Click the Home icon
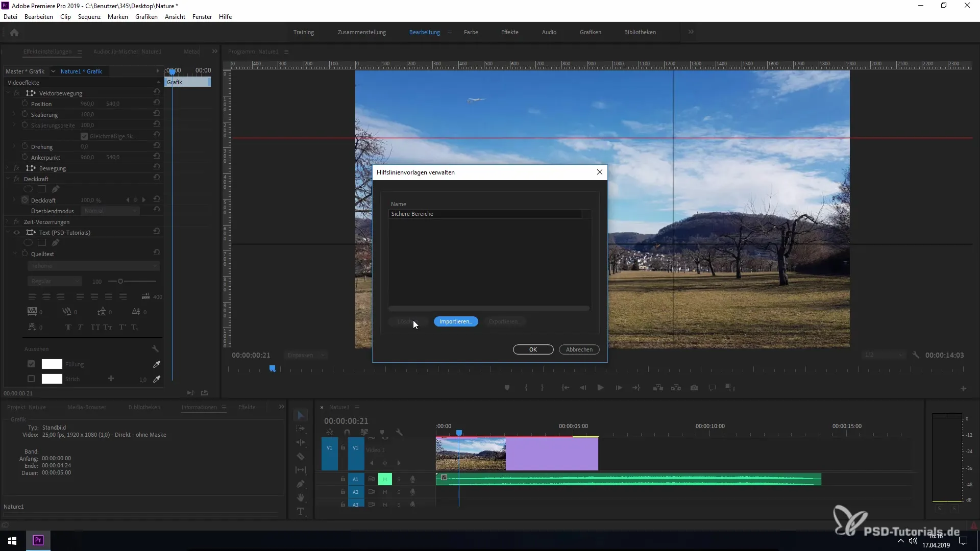Image resolution: width=980 pixels, height=551 pixels. tap(14, 32)
